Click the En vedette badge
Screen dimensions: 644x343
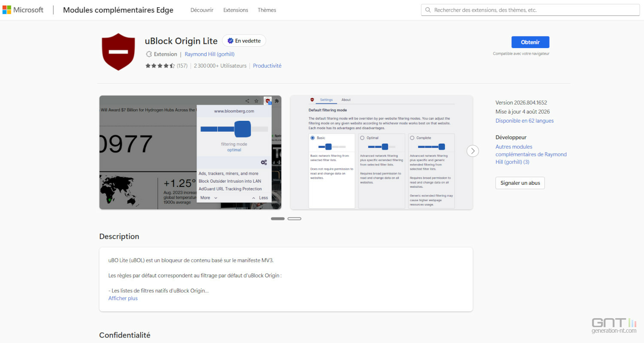pos(244,41)
